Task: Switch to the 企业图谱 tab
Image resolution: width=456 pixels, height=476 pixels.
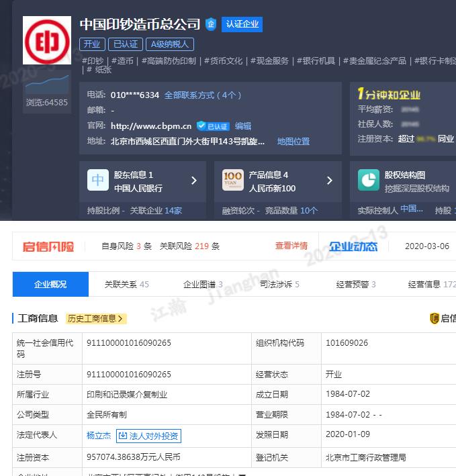Action: pos(203,285)
